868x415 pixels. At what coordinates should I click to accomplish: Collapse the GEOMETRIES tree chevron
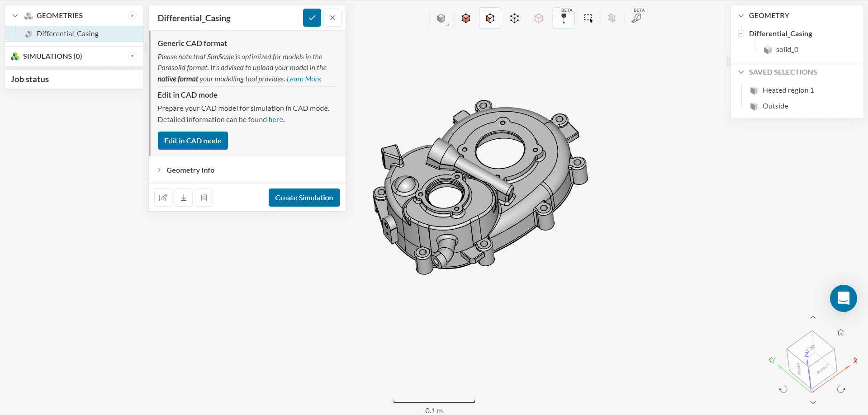(x=15, y=16)
